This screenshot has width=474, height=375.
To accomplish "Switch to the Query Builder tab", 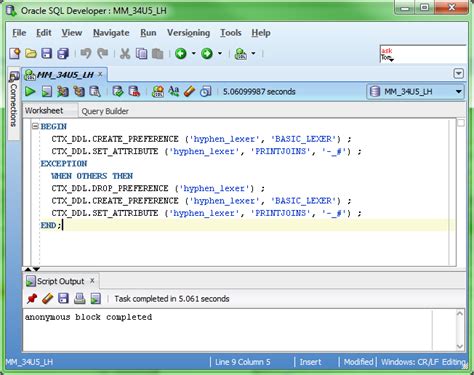I will (105, 111).
